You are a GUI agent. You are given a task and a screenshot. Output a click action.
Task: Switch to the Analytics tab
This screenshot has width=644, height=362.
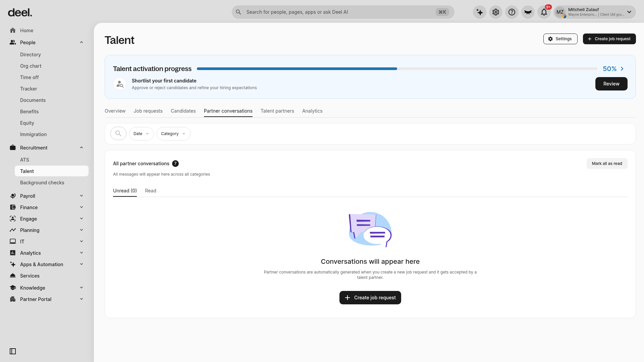point(312,111)
